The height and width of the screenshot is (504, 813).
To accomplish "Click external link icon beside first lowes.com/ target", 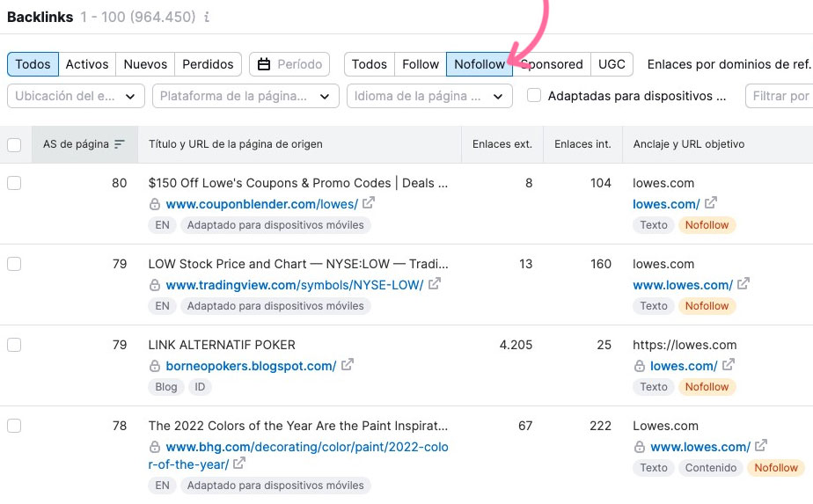I will point(709,204).
